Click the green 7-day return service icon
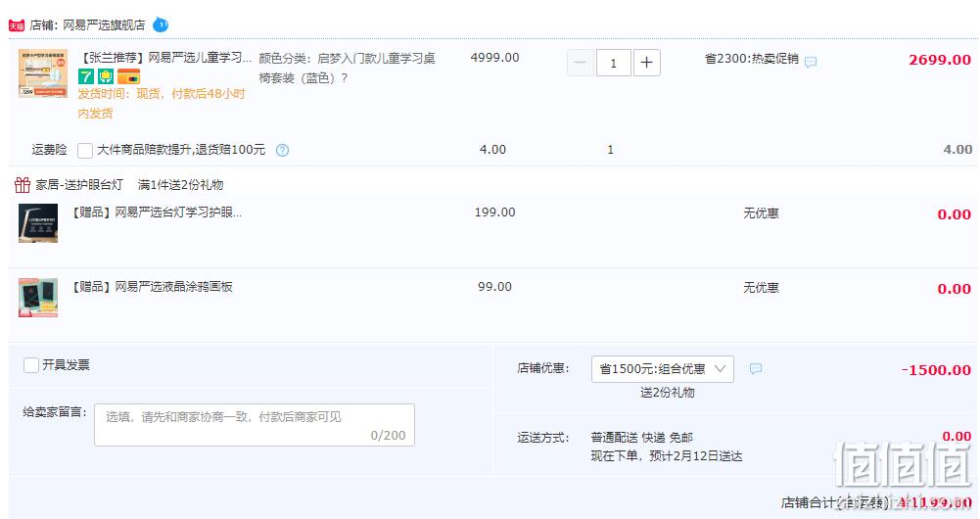 point(85,76)
